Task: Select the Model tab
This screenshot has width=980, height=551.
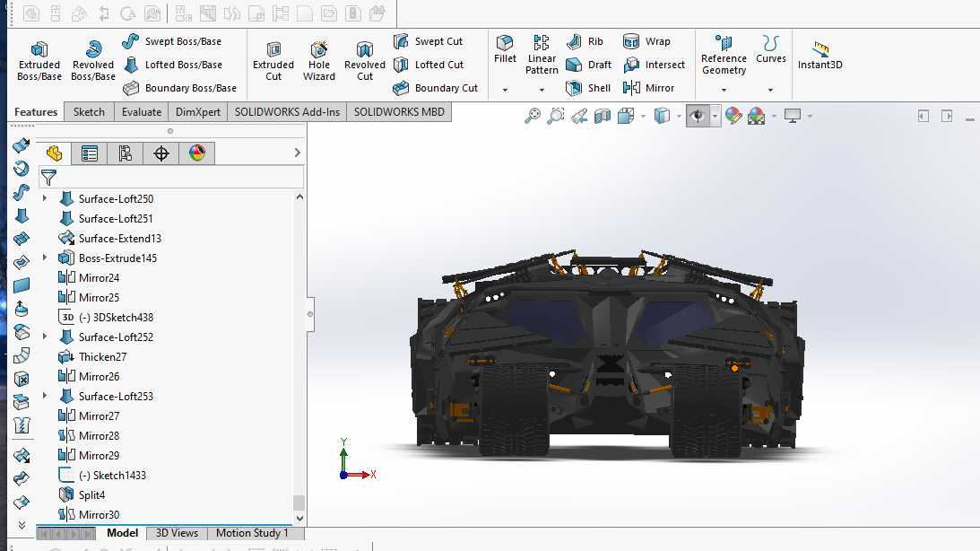Action: tap(122, 533)
